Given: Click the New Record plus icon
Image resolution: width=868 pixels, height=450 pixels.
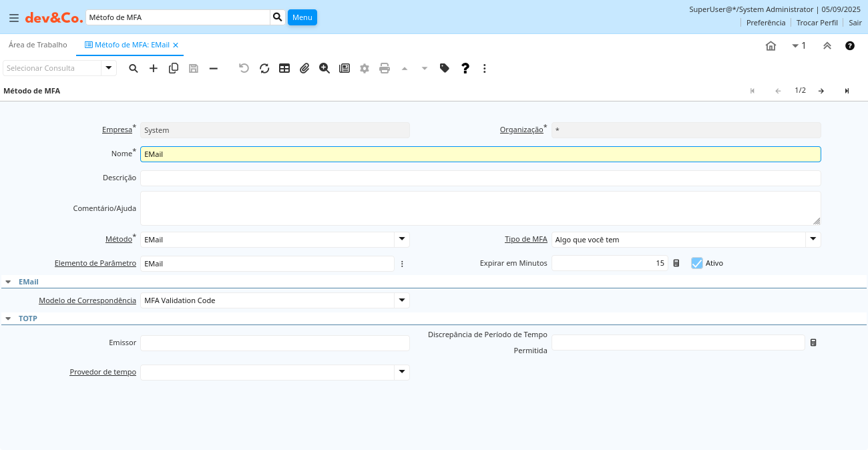Looking at the screenshot, I should (x=154, y=68).
